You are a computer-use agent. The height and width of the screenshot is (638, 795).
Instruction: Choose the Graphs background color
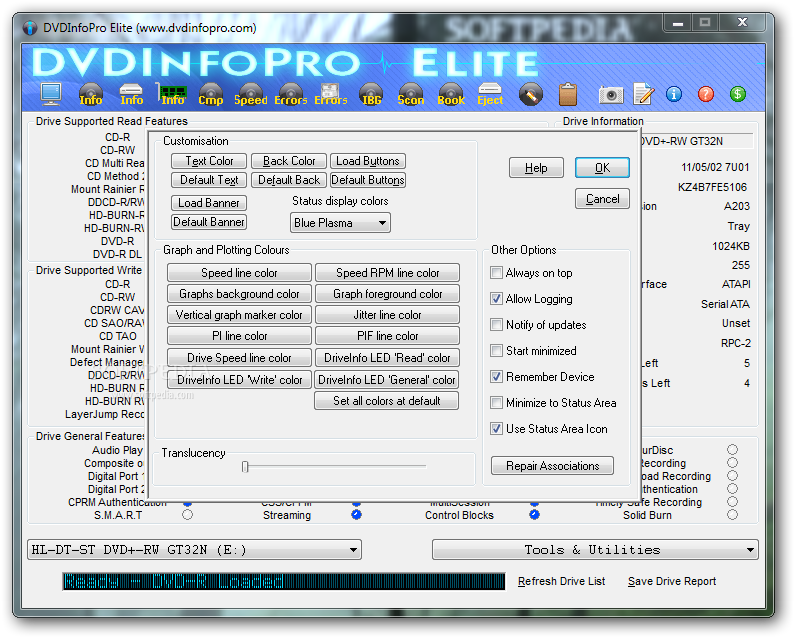click(x=239, y=294)
